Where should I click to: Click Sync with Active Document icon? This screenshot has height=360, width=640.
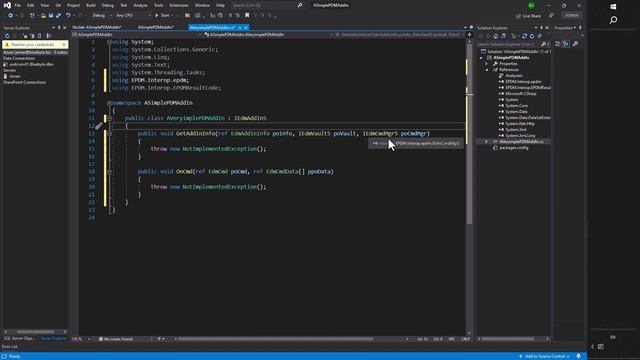[524, 36]
